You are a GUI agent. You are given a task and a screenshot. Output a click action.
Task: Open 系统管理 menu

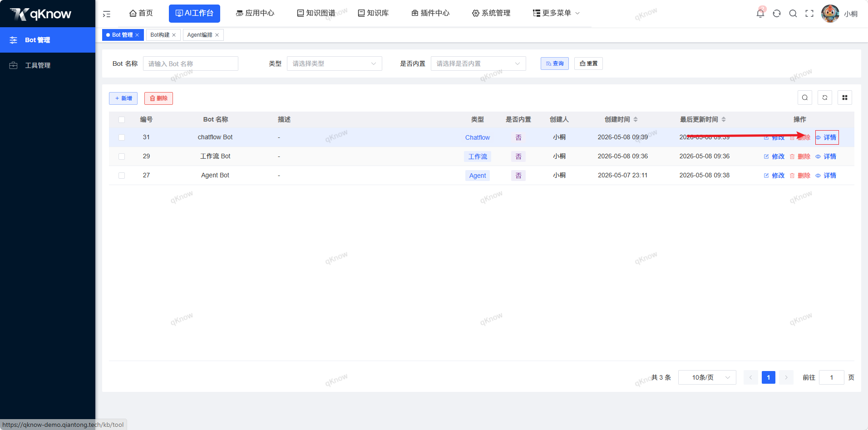tap(491, 13)
